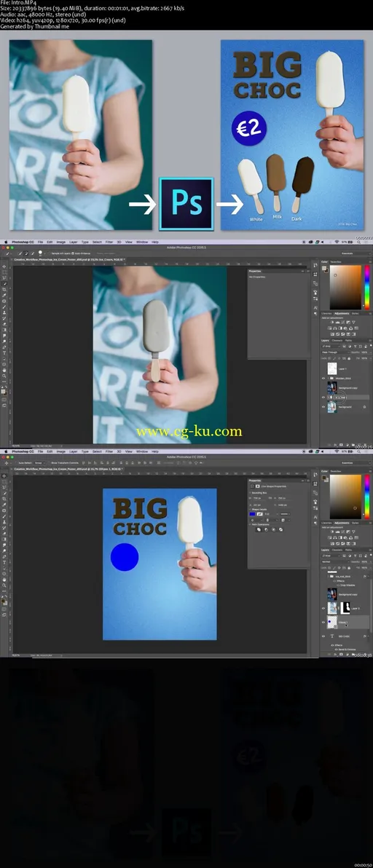373x868 pixels.
Task: Open Kind layer filter dropdown in photo window
Action: pyautogui.click(x=331, y=347)
